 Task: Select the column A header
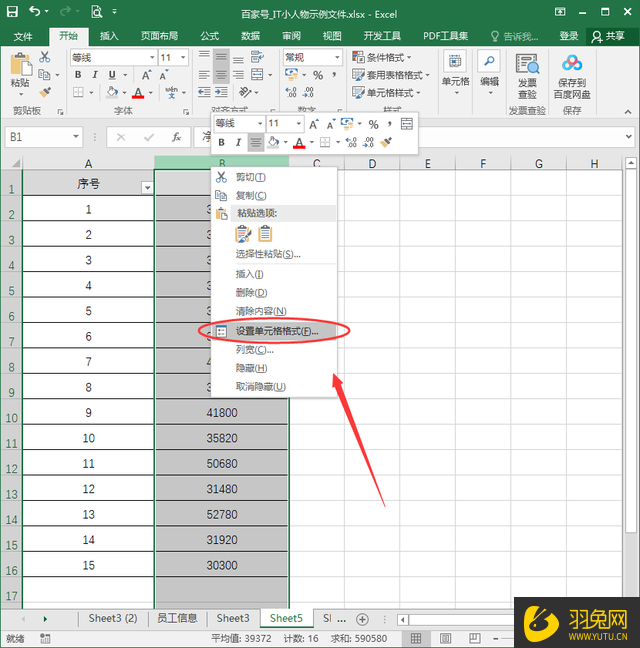[88, 164]
